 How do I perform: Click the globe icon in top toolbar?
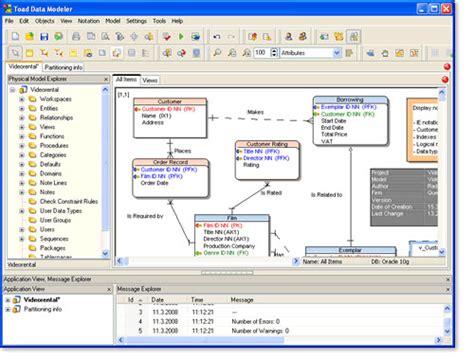(x=195, y=36)
